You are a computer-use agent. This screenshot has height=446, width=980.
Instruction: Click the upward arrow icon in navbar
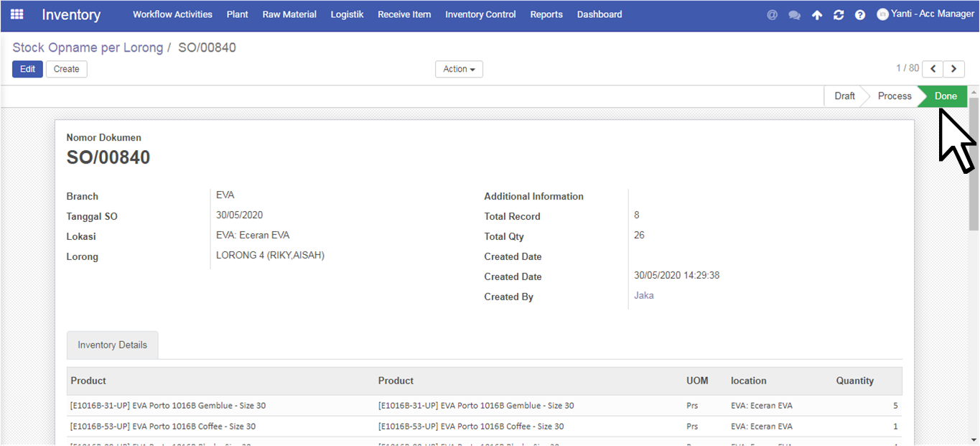(817, 14)
